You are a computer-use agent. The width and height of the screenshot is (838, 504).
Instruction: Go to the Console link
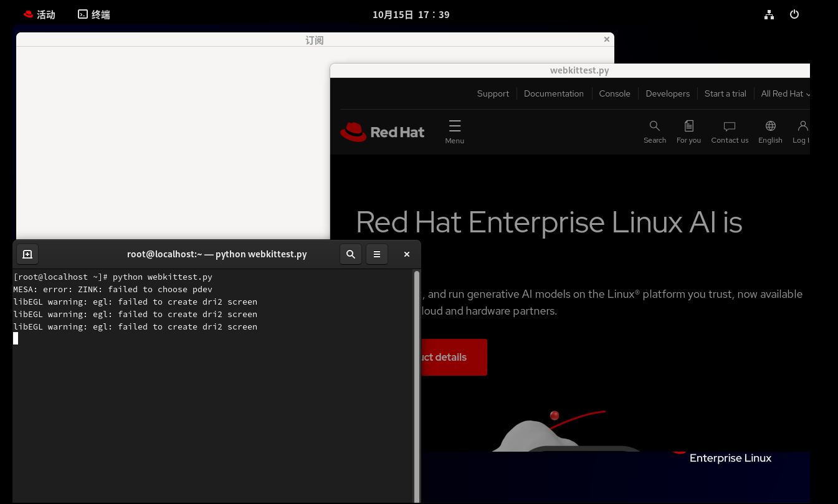click(x=615, y=93)
